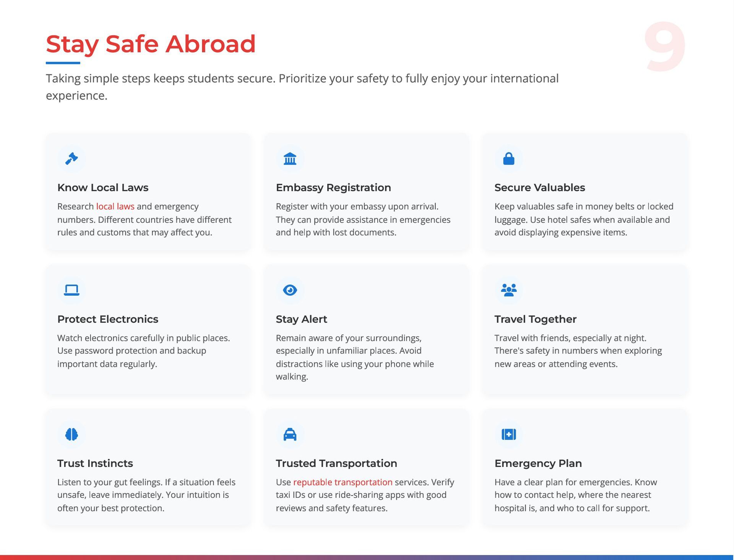This screenshot has height=560, width=734.
Task: Click the Stay Safe Abroad title
Action: 151,44
